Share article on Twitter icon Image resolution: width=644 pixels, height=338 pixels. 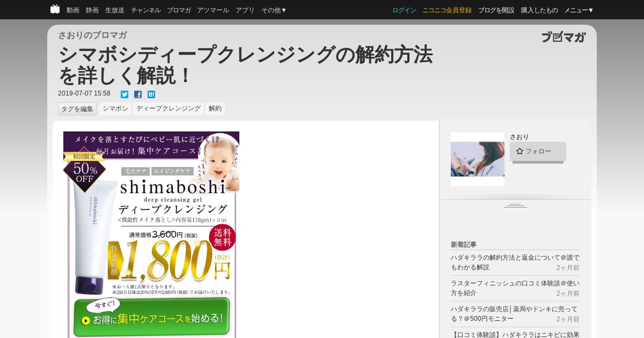[125, 94]
